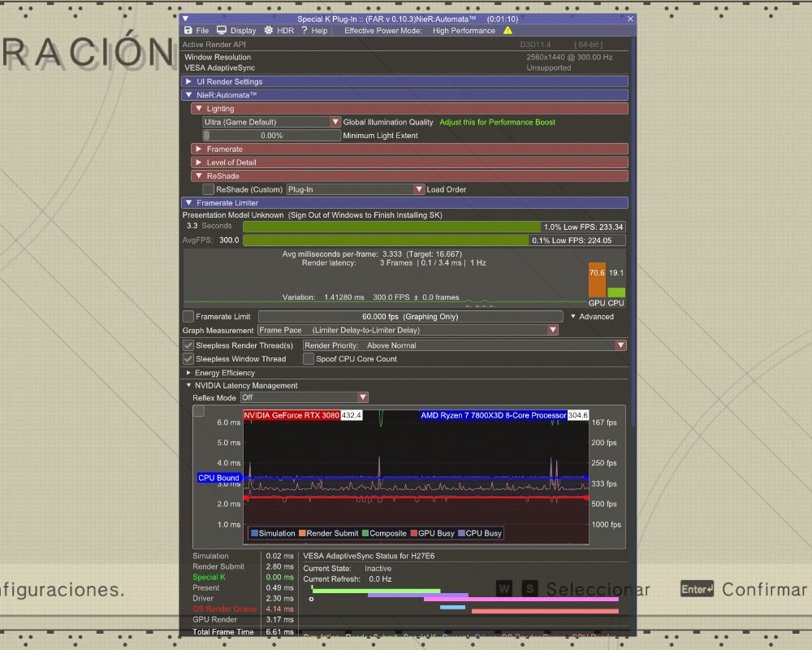Toggle the small checkbox beside latency graph
The image size is (812, 650).
(x=199, y=412)
